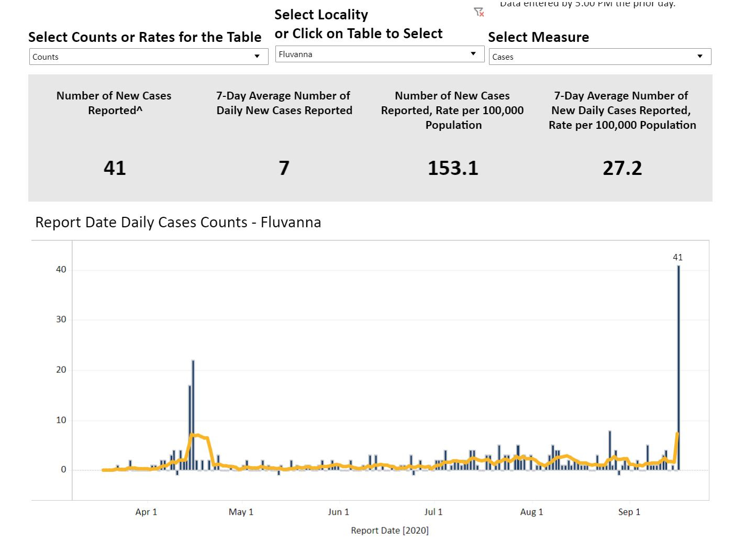Select the May 1 date label
The image size is (756, 541).
[x=241, y=512]
